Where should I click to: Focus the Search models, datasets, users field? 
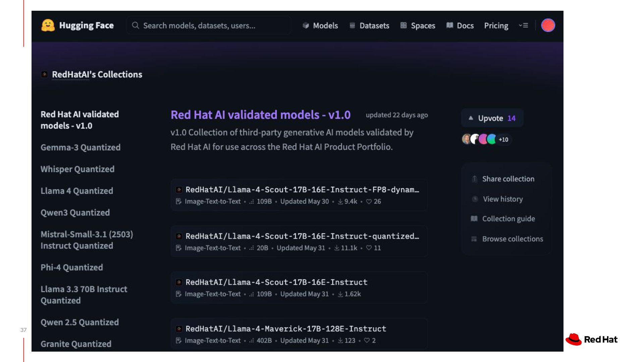[208, 26]
